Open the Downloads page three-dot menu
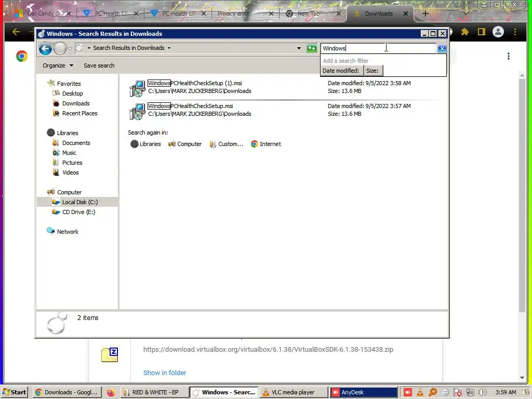This screenshot has height=399, width=532. 508,56
